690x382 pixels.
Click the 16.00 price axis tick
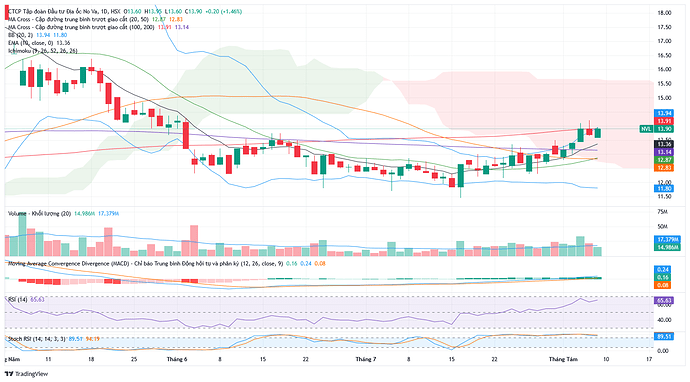(664, 70)
